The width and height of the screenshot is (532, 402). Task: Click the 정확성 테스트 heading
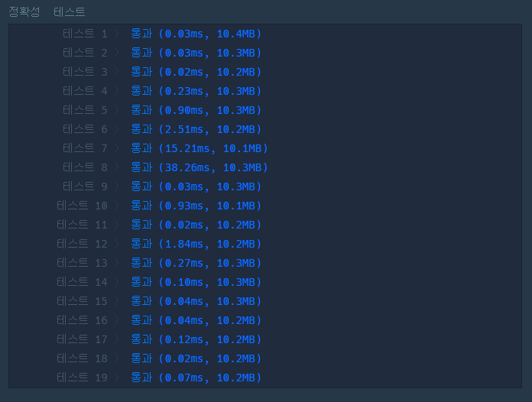click(47, 12)
